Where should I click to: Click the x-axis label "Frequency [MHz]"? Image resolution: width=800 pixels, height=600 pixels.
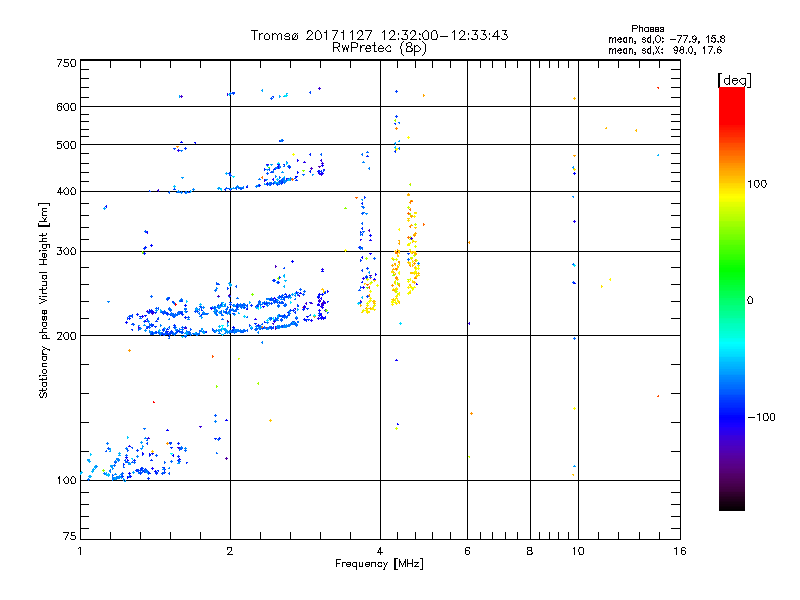click(379, 564)
